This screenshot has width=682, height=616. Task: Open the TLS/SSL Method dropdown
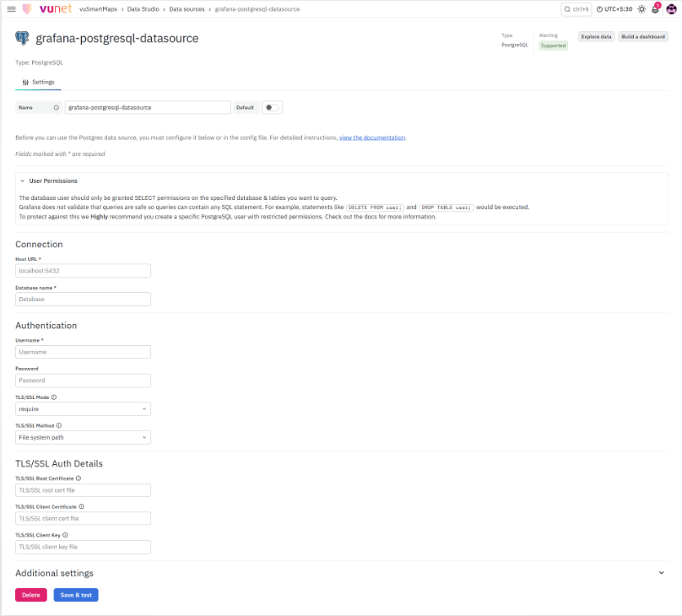coord(83,437)
